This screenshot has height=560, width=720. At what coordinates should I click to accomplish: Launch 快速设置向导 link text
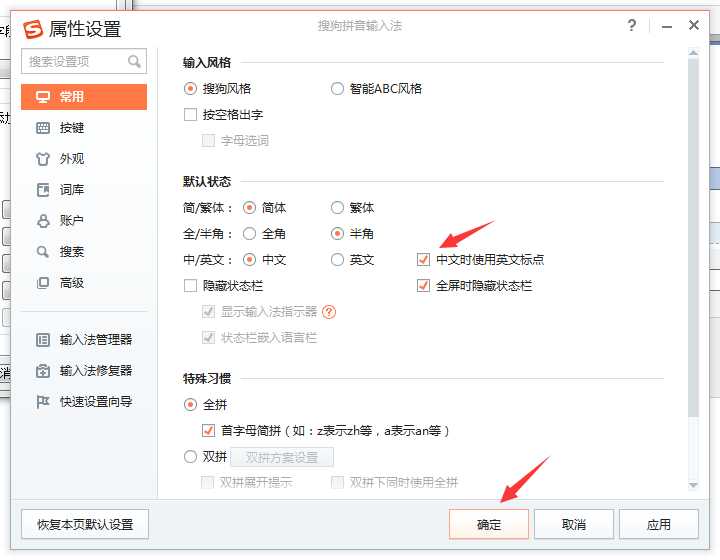click(x=96, y=402)
